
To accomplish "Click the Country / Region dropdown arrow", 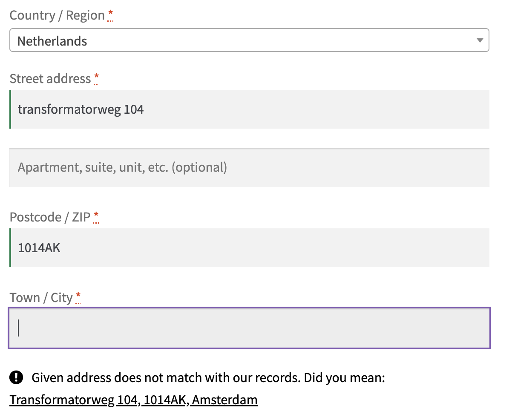I will [480, 41].
